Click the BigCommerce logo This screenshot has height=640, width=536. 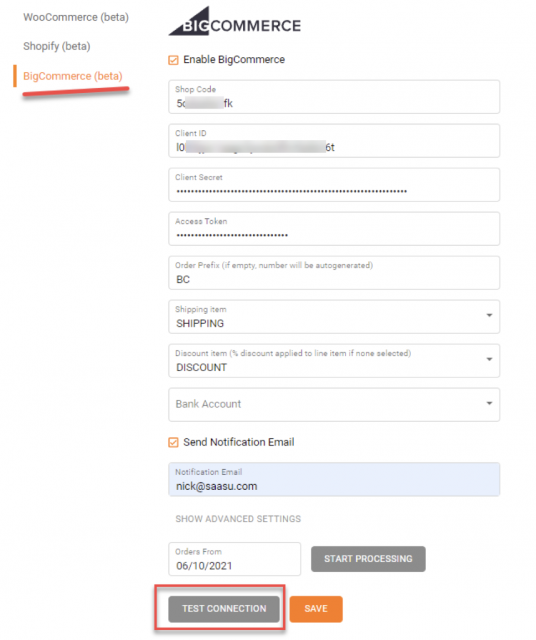click(235, 21)
